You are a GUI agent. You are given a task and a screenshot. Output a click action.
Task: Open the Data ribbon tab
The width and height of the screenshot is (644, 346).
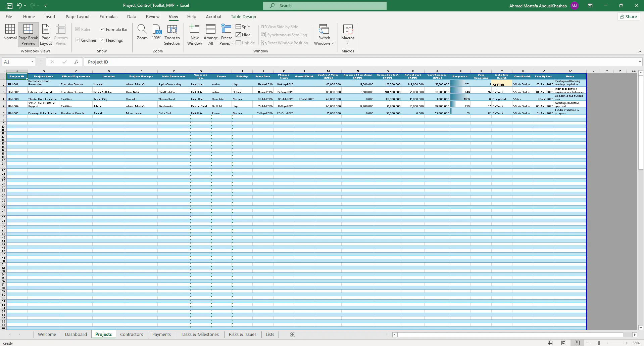pyautogui.click(x=132, y=16)
